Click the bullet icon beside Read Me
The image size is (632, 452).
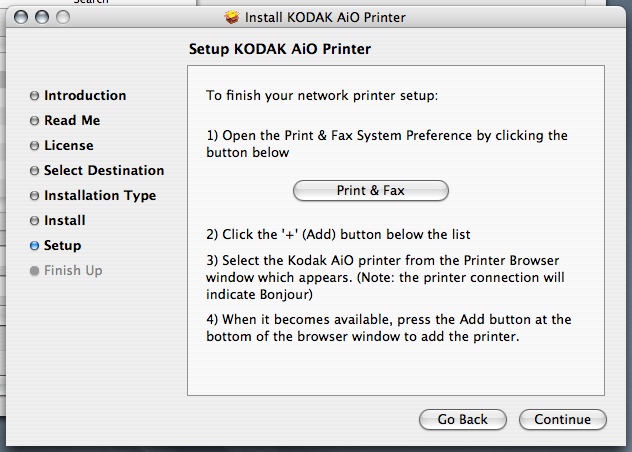35,121
